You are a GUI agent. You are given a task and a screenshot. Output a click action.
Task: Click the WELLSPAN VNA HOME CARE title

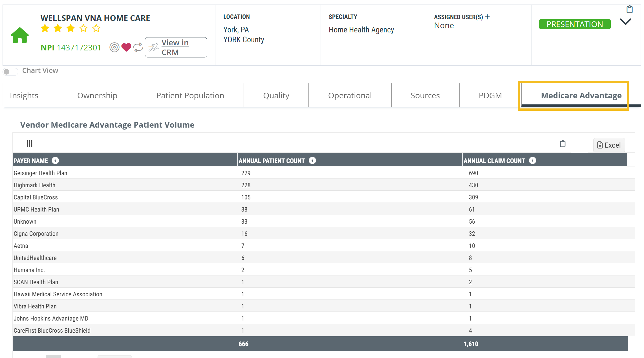(95, 18)
